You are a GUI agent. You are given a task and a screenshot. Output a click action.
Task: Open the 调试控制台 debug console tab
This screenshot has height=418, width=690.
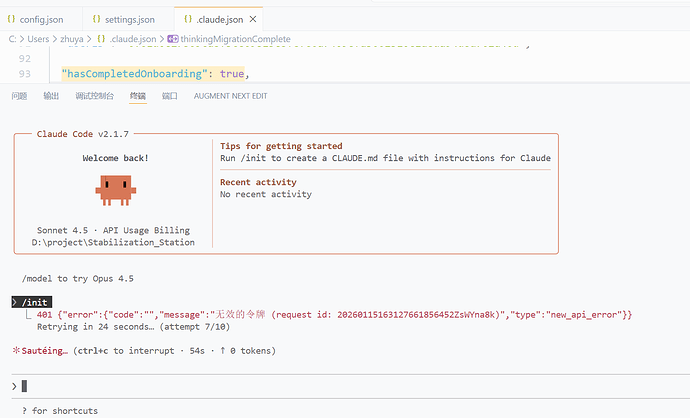[94, 96]
